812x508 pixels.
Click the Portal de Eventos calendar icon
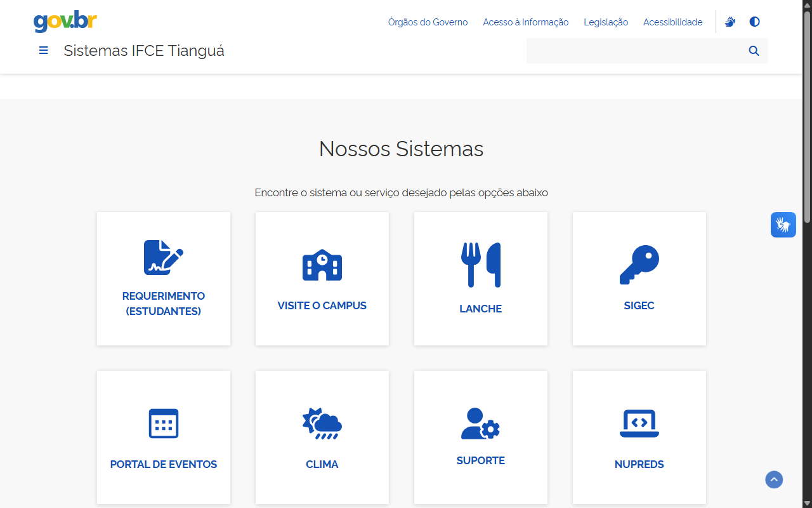(164, 424)
